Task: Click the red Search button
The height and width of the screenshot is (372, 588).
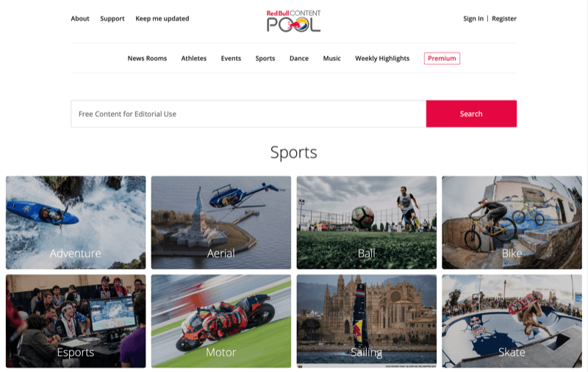Action: [471, 114]
